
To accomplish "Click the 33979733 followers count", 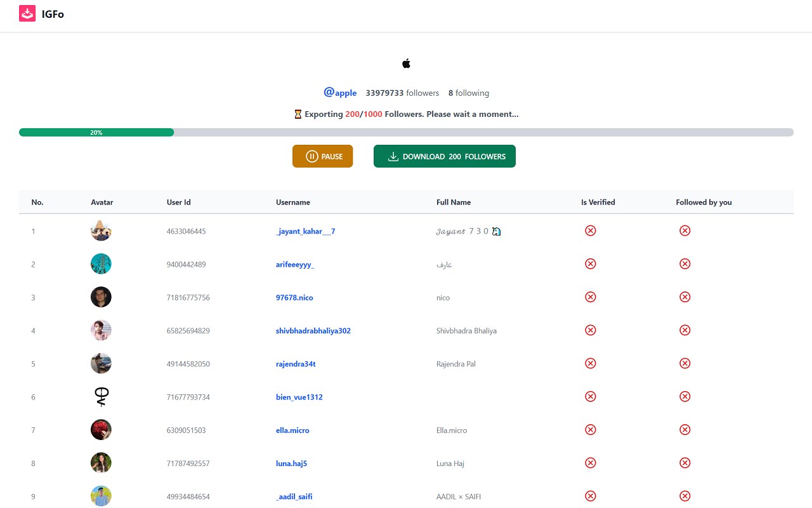I will pyautogui.click(x=402, y=93).
